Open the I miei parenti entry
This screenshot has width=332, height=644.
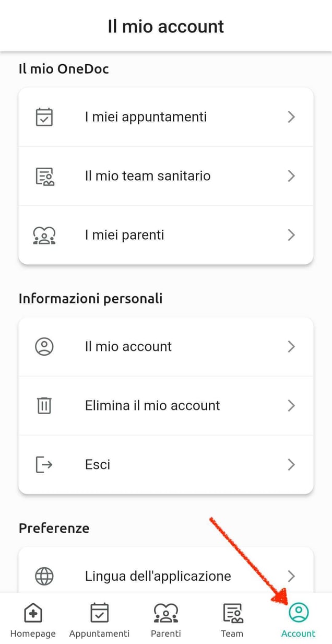(x=124, y=235)
